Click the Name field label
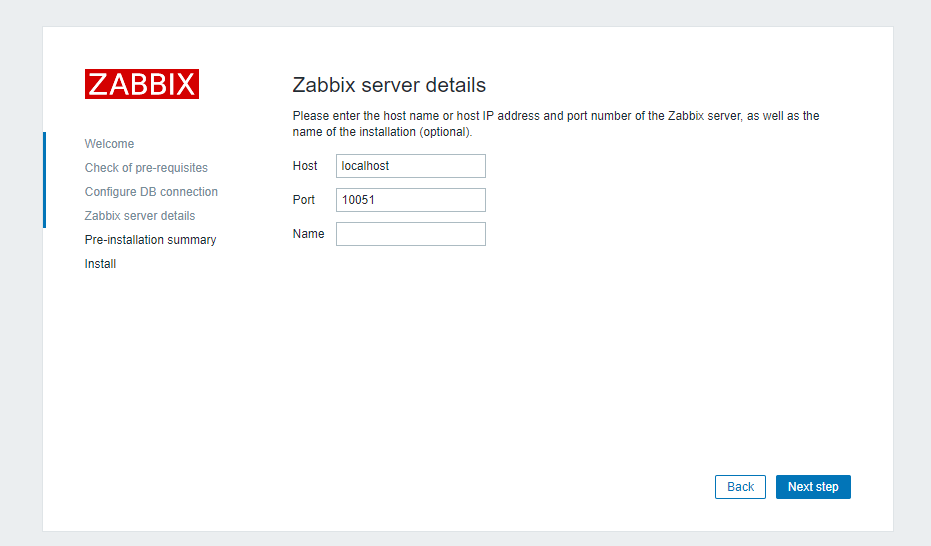Screen dimensions: 931x546 pyautogui.click(x=308, y=234)
